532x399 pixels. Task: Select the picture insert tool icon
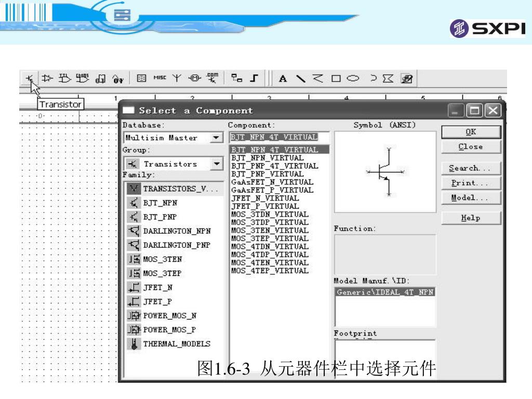coord(407,79)
